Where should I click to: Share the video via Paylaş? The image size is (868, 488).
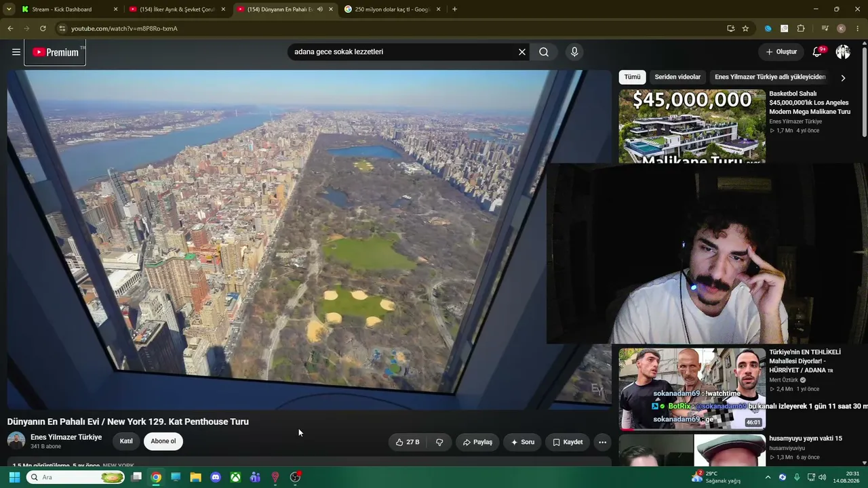477,442
